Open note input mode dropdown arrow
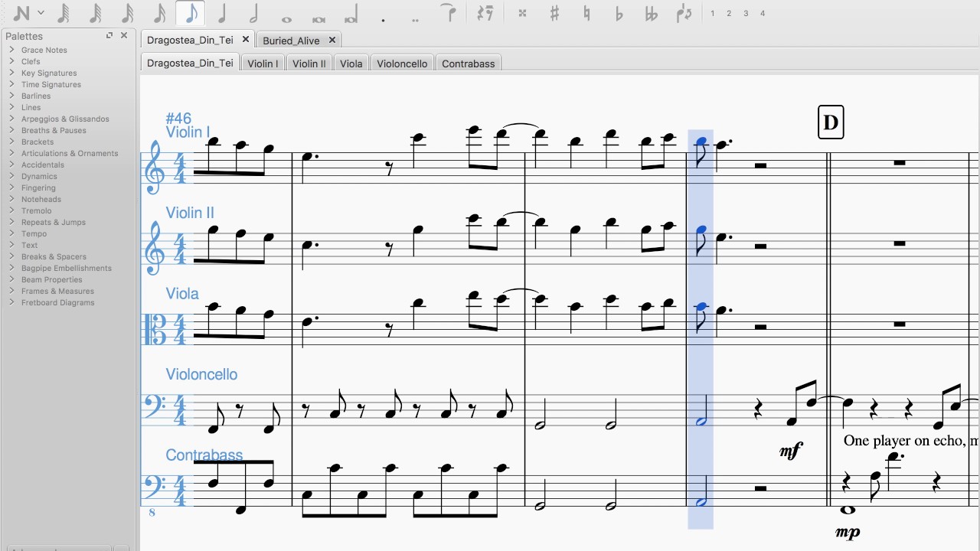Screen dimensions: 980x551 [x=41, y=13]
